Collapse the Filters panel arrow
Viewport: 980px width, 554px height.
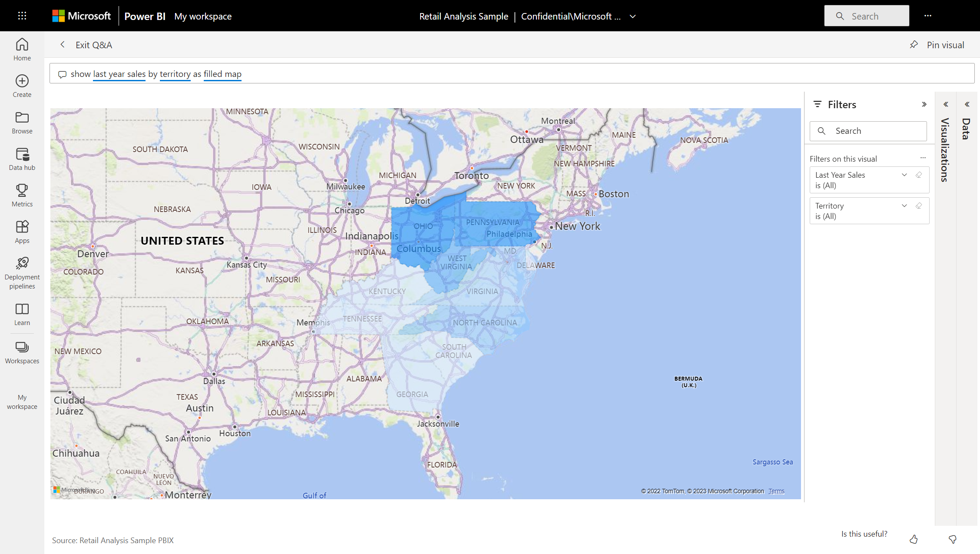coord(924,104)
